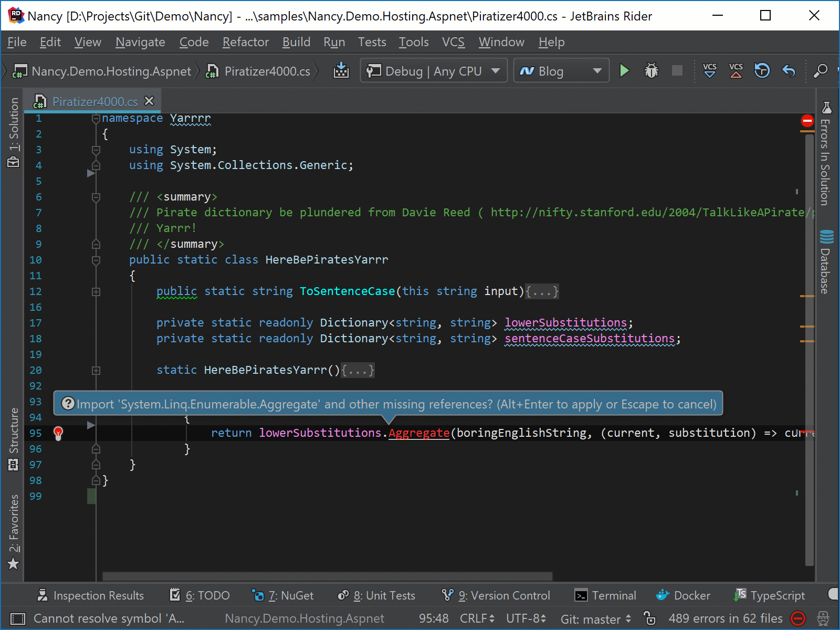Image resolution: width=840 pixels, height=630 pixels.
Task: Collapse class HereBePiratesYarrr fold on line 10
Action: (x=96, y=260)
